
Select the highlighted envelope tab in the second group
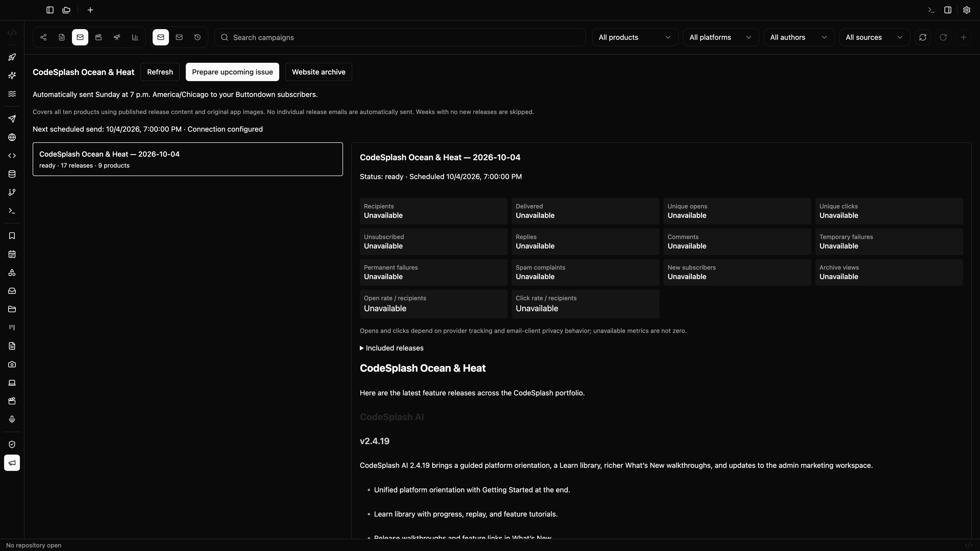161,37
